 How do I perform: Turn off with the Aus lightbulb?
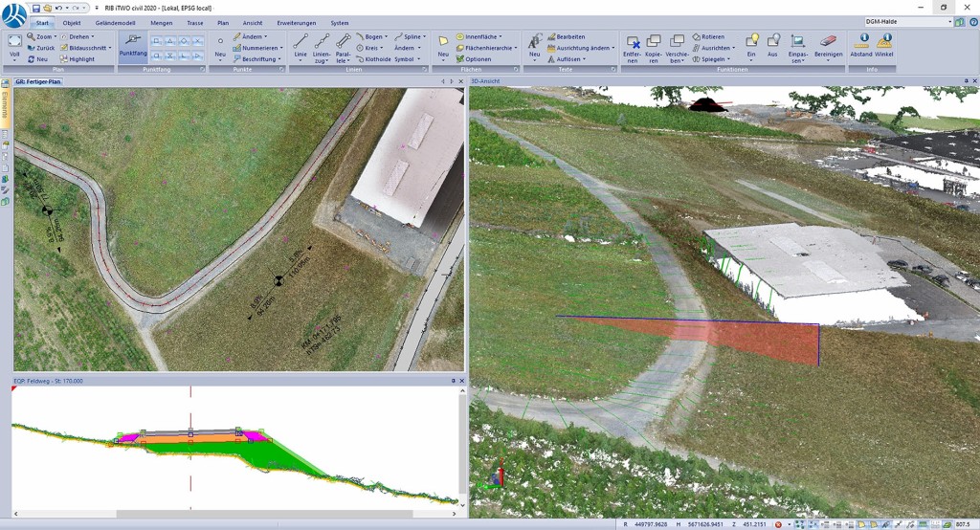click(772, 44)
